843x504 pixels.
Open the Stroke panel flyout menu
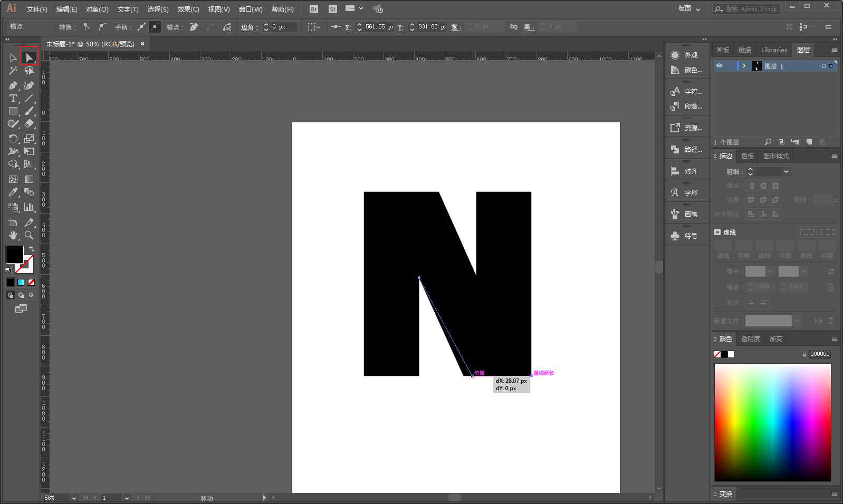coord(834,156)
